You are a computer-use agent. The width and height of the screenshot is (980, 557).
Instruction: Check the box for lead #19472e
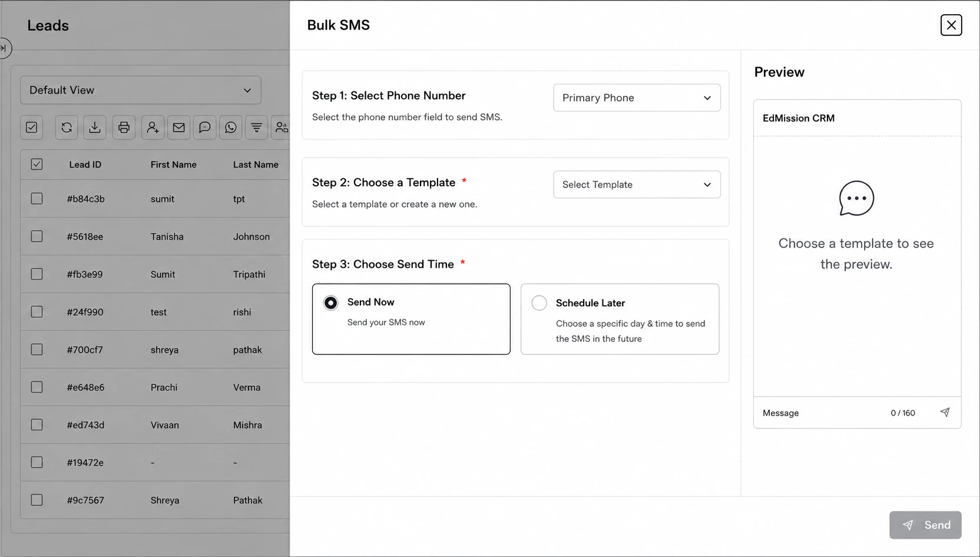point(37,463)
